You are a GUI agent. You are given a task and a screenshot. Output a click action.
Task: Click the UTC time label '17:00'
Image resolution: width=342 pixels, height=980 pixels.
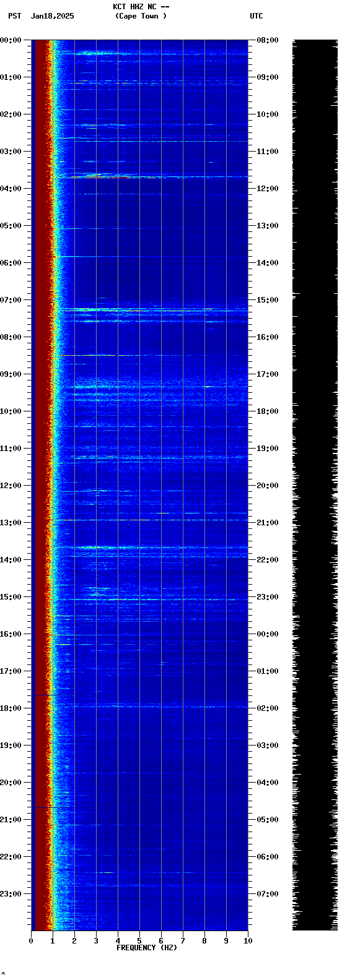click(x=267, y=374)
